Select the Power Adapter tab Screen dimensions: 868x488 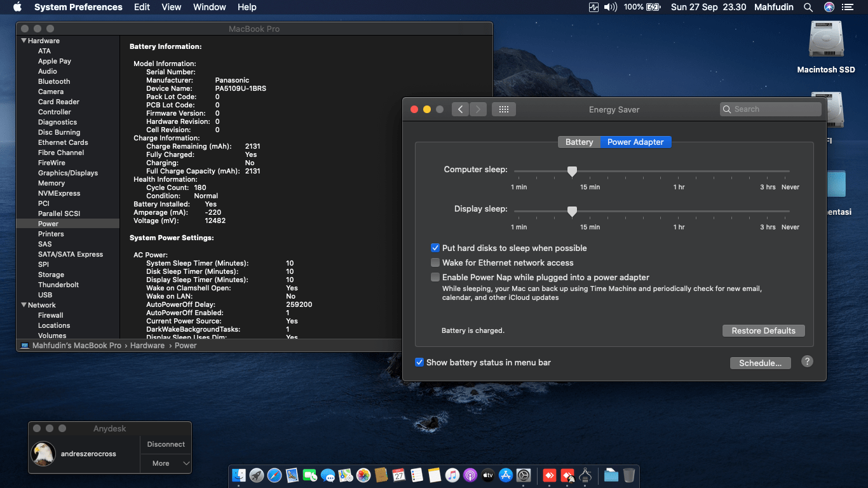pyautogui.click(x=635, y=142)
